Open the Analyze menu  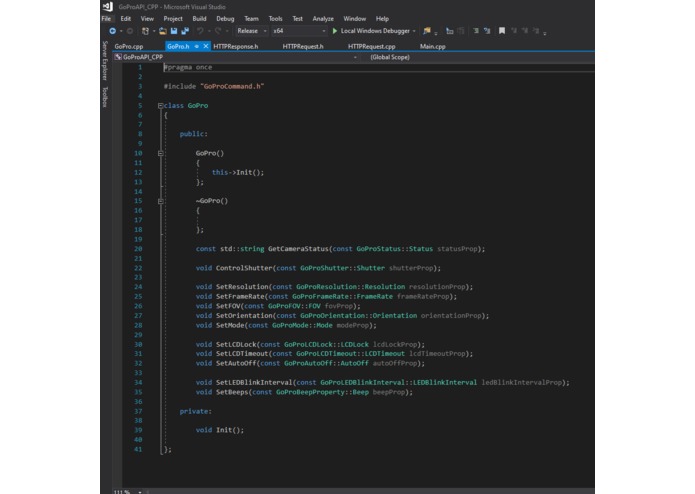[x=323, y=19]
